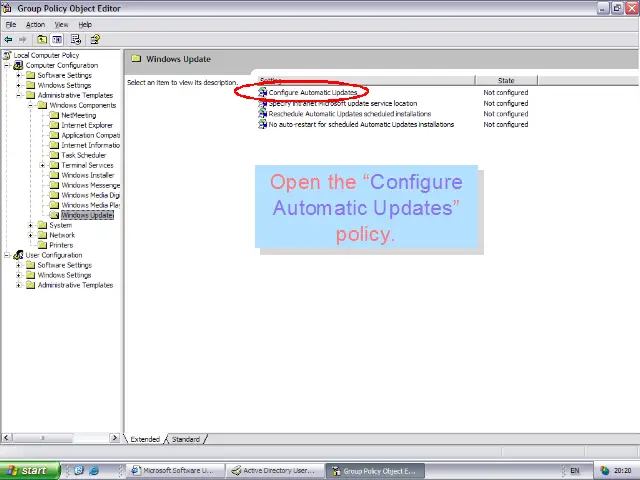
Task: Switch to Active Directory Users taskbar window
Action: tap(275, 471)
